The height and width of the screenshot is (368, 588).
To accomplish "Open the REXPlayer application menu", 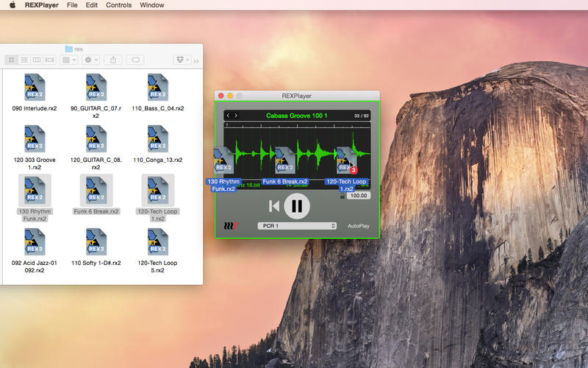I will click(x=42, y=5).
